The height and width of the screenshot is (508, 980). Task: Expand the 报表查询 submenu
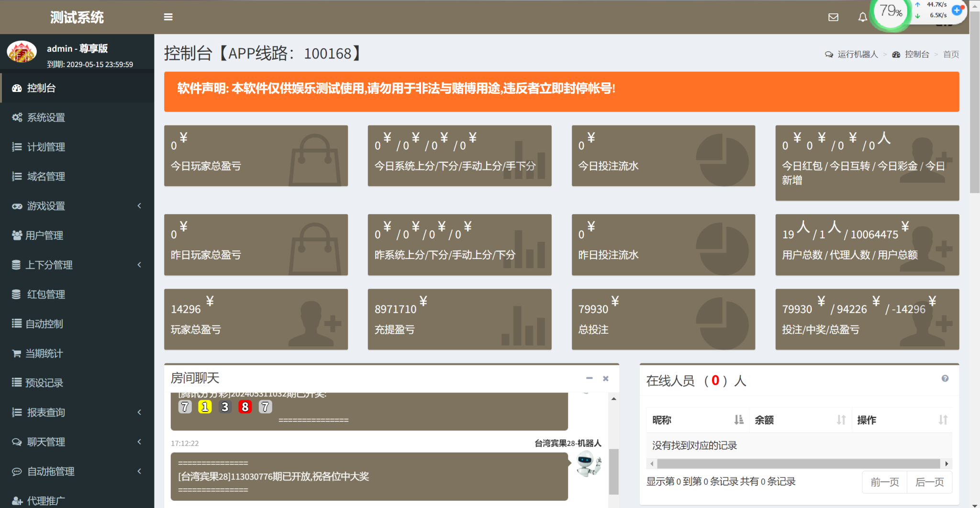[77, 412]
